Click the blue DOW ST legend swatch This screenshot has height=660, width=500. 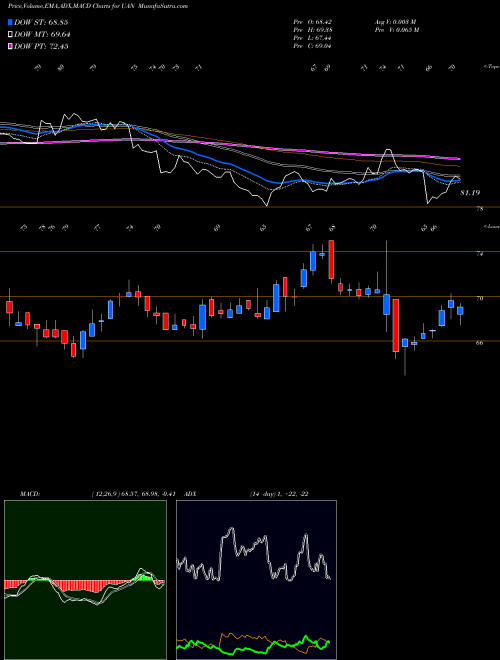click(x=10, y=22)
